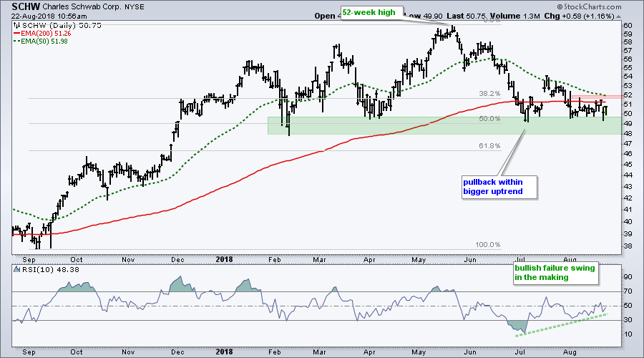Click the pullback within bigger uptrend annotation

point(499,187)
